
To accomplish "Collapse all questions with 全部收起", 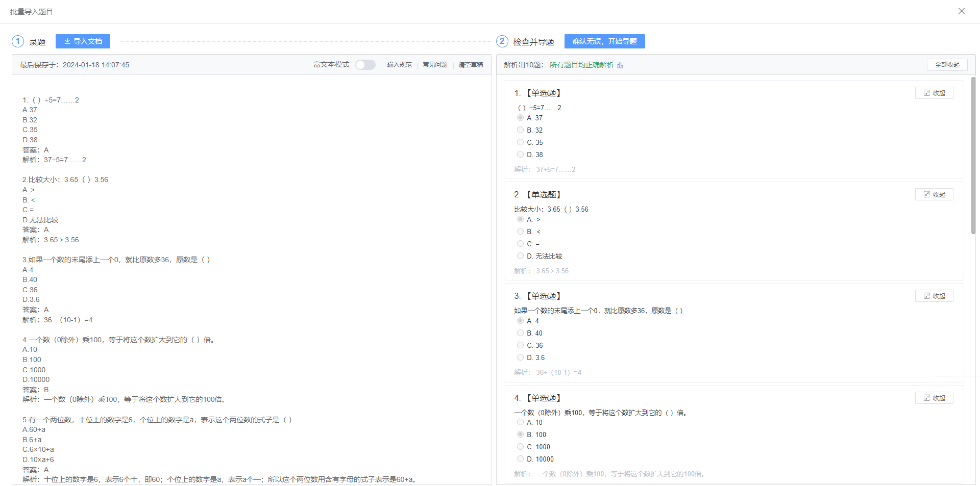I will click(947, 65).
